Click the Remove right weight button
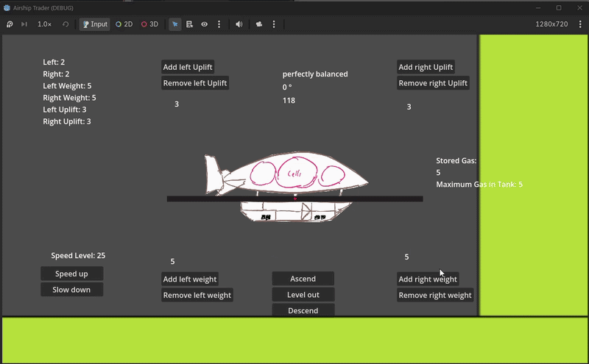589x364 pixels. pos(435,295)
